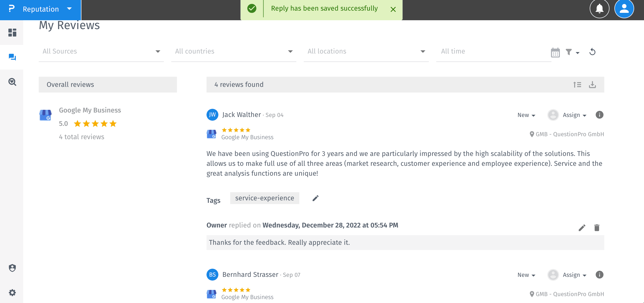This screenshot has width=644, height=303.
Task: Delete the Owner reply with trash icon
Action: [597, 228]
